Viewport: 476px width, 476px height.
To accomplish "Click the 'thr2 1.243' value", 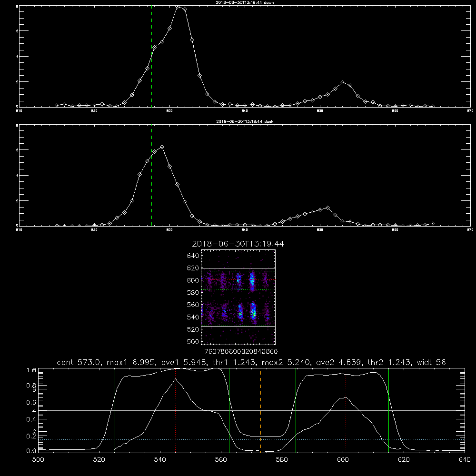I will [x=389, y=362].
